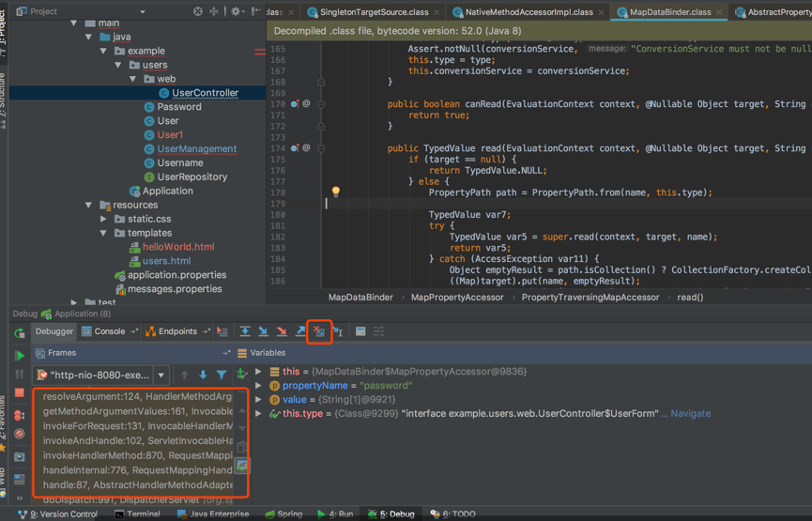This screenshot has height=521, width=812.
Task: Collapse the resources folder in project tree
Action: point(90,205)
